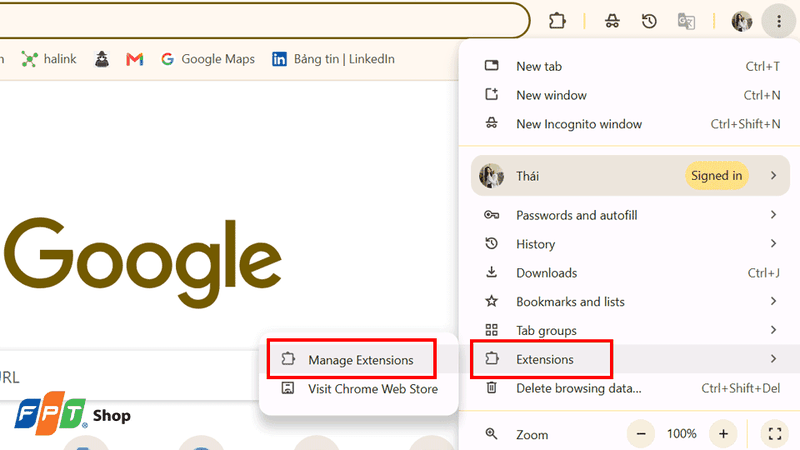
Task: Expand the Bookmarks and lists chevron
Action: click(x=773, y=301)
